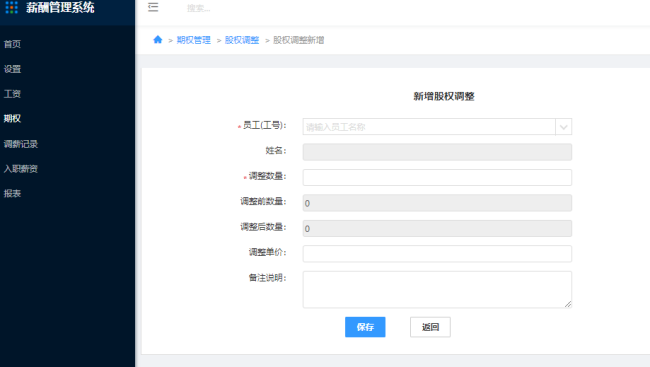This screenshot has height=367, width=650.
Task: Open the 员工(工号) dropdown arrow
Action: [x=563, y=127]
